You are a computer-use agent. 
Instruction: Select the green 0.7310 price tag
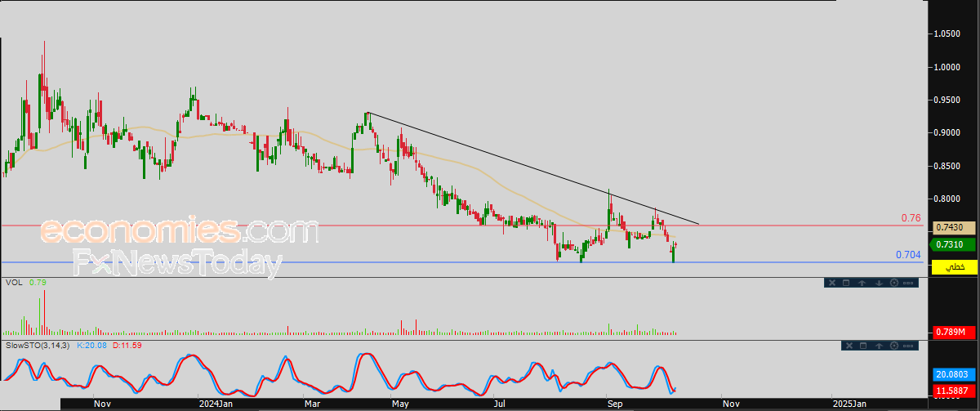[954, 244]
